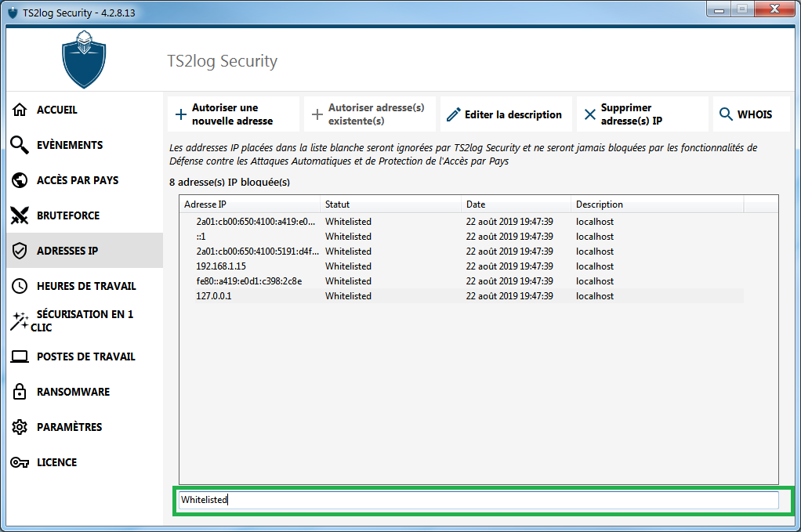Go to Postes de travail
This screenshot has height=532, width=801.
pyautogui.click(x=85, y=356)
